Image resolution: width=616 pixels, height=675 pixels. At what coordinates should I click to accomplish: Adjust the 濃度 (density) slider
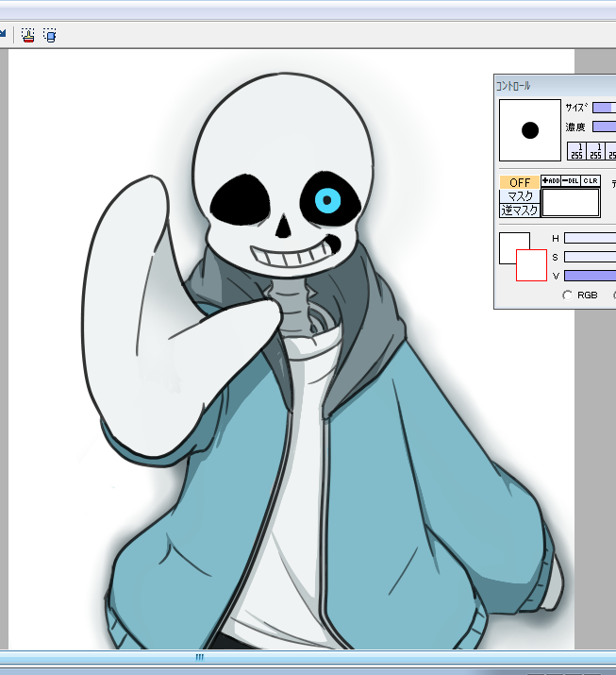pyautogui.click(x=604, y=127)
